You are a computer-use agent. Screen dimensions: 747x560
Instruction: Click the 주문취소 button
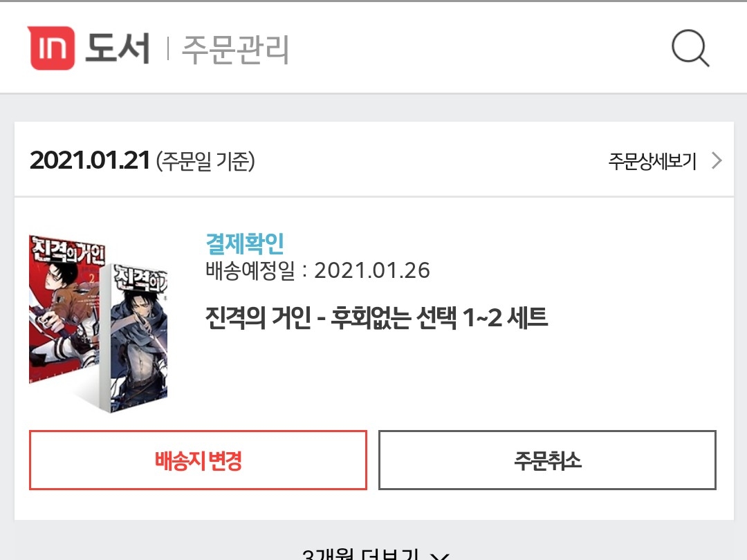[547, 460]
